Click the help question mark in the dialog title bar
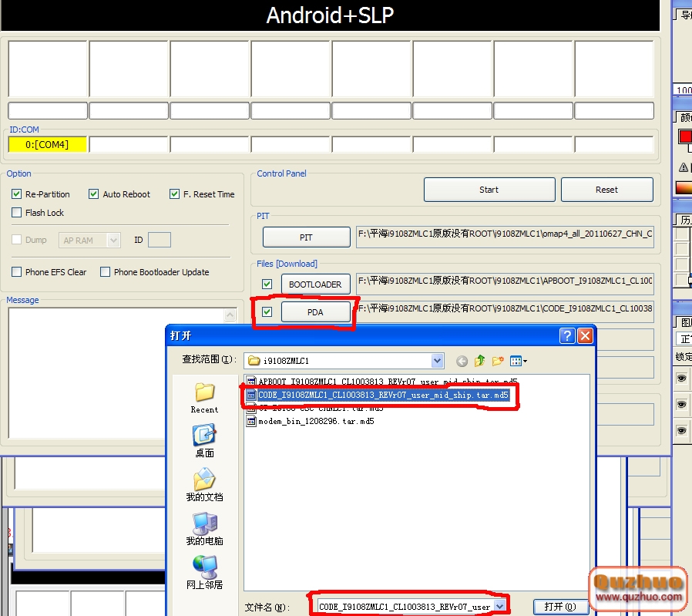Viewport: 692px width, 616px height. tap(567, 336)
